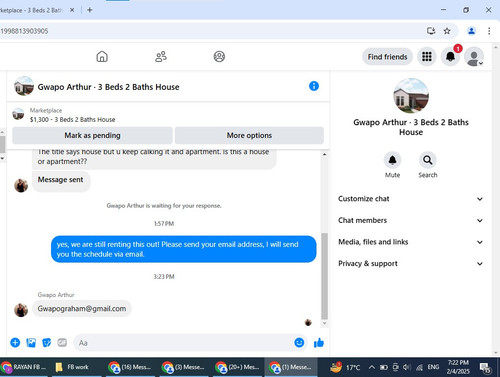500x377 pixels.
Task: Click the install app icon in address bar
Action: pyautogui.click(x=431, y=31)
